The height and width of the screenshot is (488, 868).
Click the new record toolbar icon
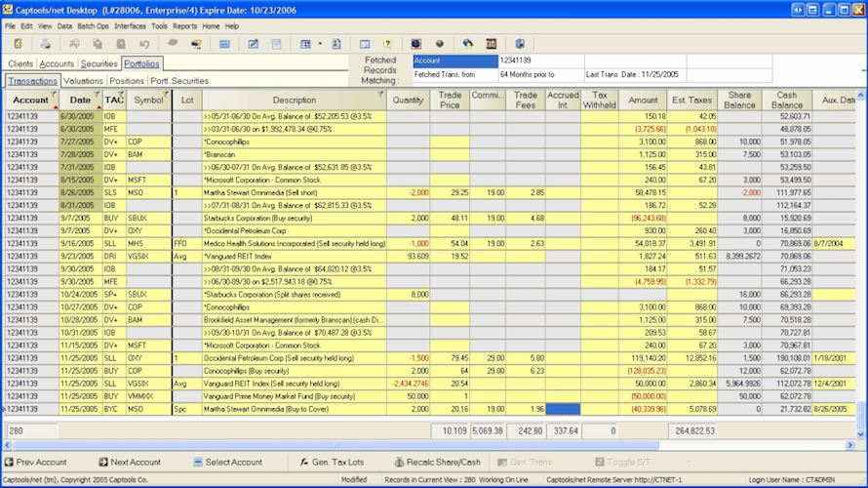point(19,44)
